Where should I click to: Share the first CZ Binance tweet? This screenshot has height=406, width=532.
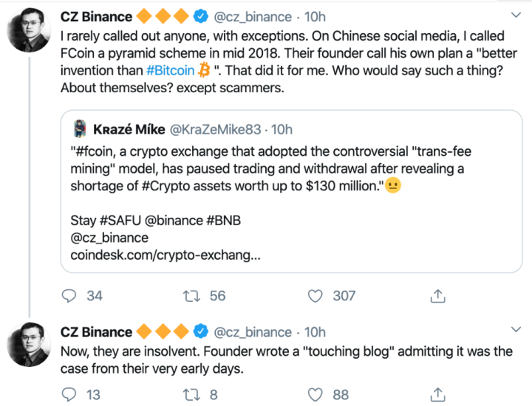437,296
